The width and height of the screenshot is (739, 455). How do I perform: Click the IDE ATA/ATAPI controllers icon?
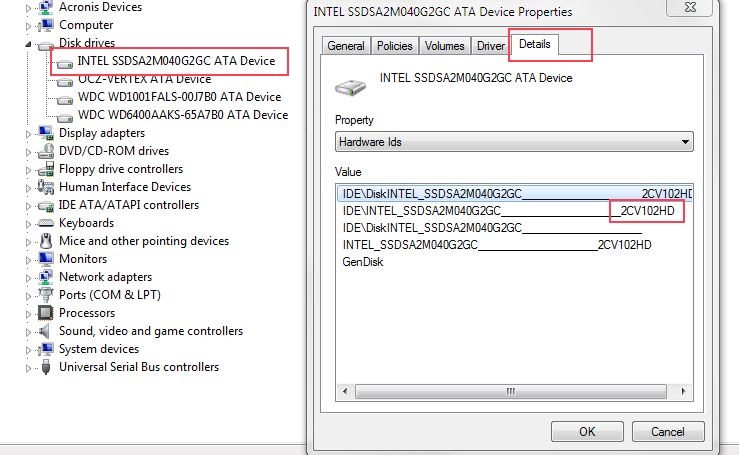pyautogui.click(x=46, y=206)
